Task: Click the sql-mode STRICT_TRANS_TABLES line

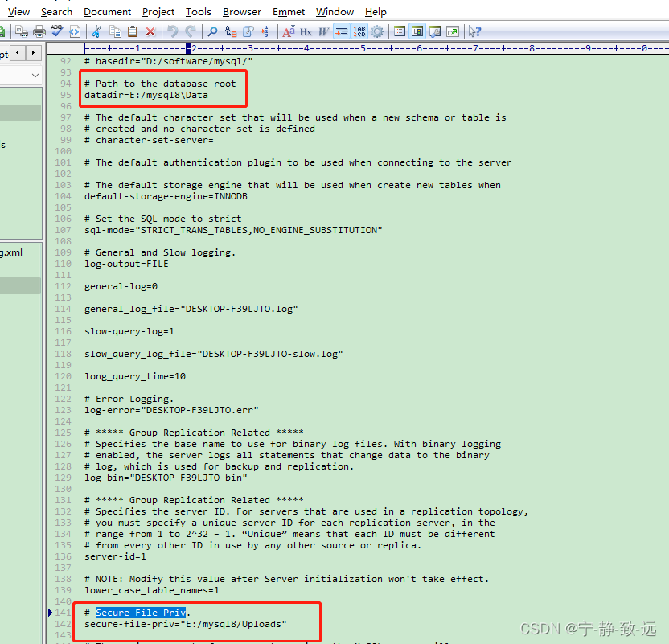Action: [233, 230]
